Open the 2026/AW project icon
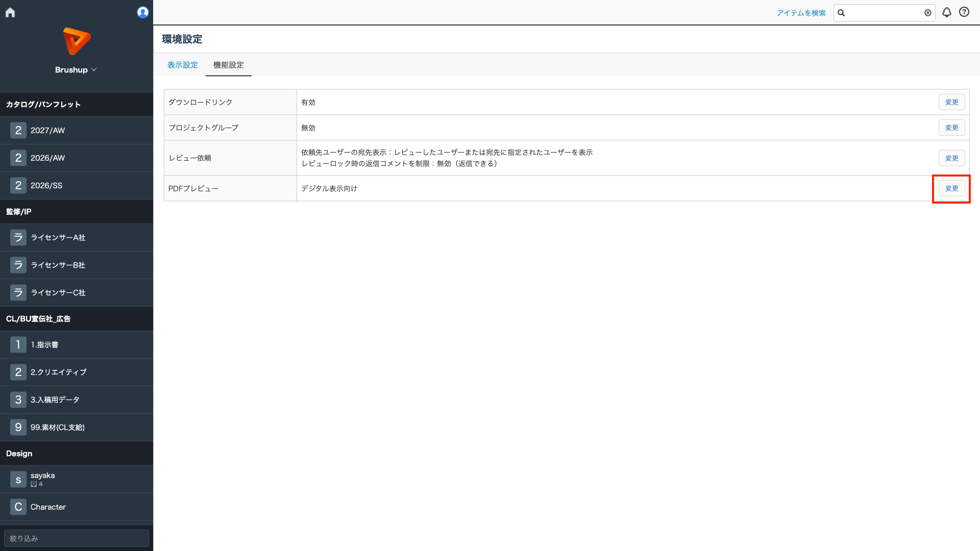Screen dimensions: 980x551 click(18, 158)
